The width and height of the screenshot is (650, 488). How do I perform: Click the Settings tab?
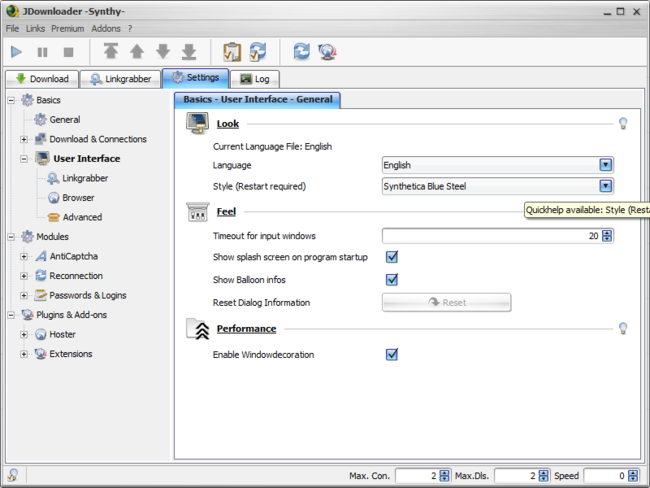(195, 78)
